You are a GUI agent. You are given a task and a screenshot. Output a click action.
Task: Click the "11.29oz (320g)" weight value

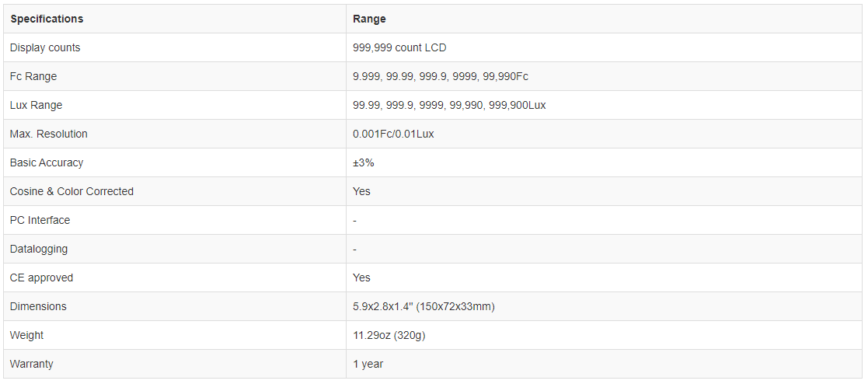[389, 335]
